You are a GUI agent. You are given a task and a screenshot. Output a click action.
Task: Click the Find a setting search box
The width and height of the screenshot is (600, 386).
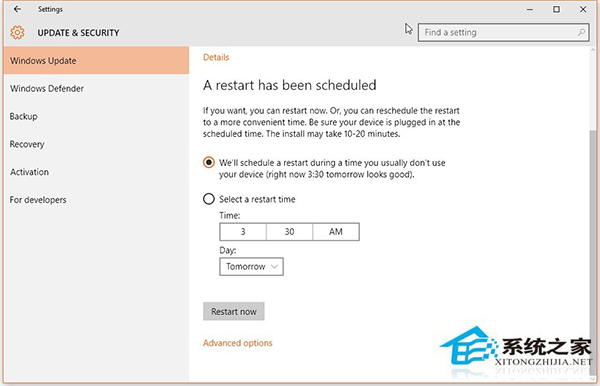point(504,33)
